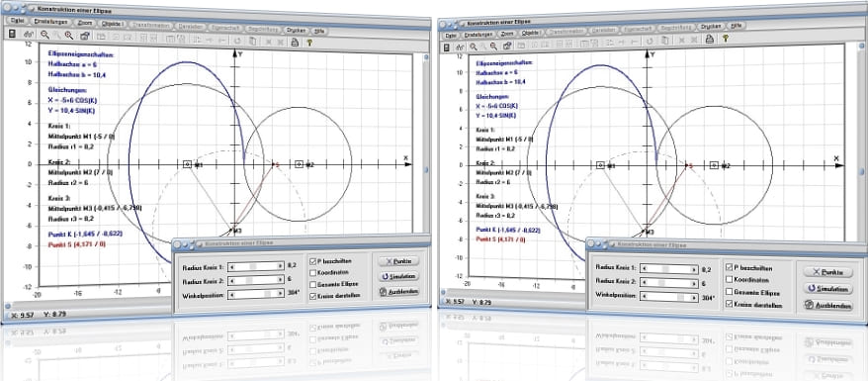Click right arrow of Winkelposition slider, left dialog
The width and height of the screenshot is (868, 381).
280,294
